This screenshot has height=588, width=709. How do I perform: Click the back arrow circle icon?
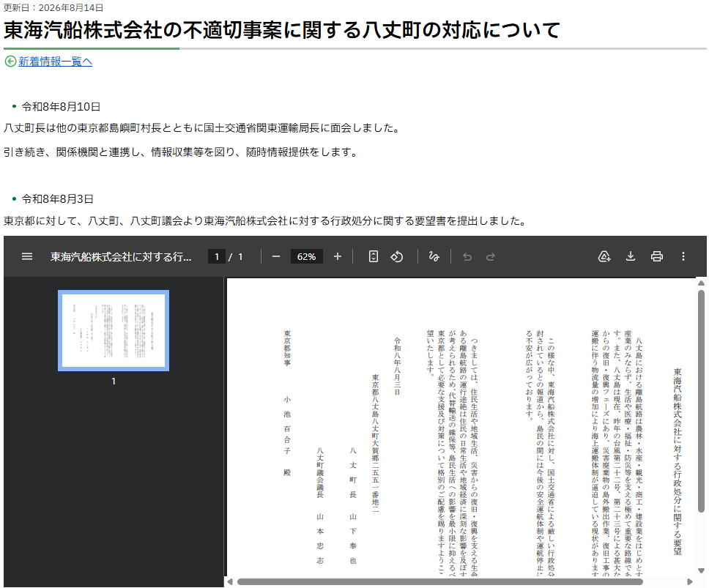click(10, 61)
